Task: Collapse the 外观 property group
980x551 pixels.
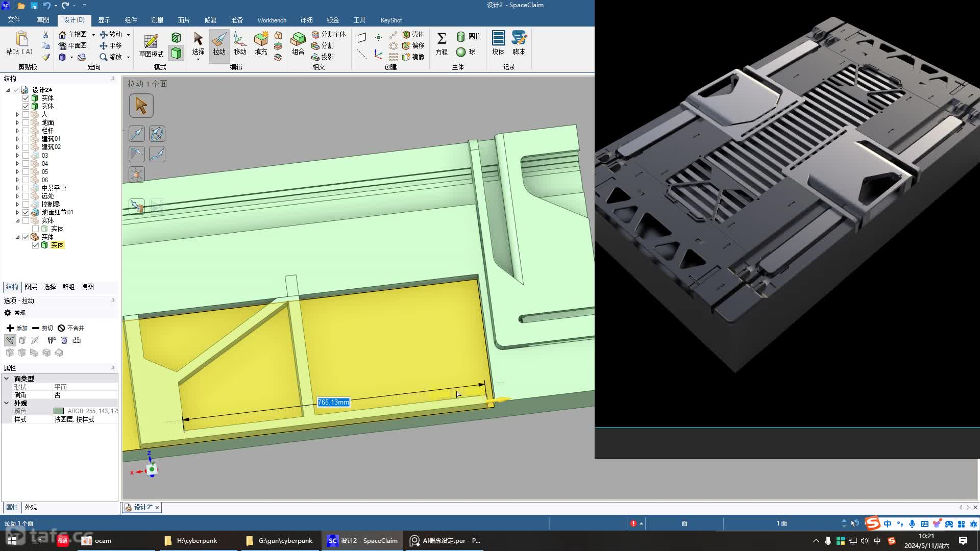Action: click(7, 403)
